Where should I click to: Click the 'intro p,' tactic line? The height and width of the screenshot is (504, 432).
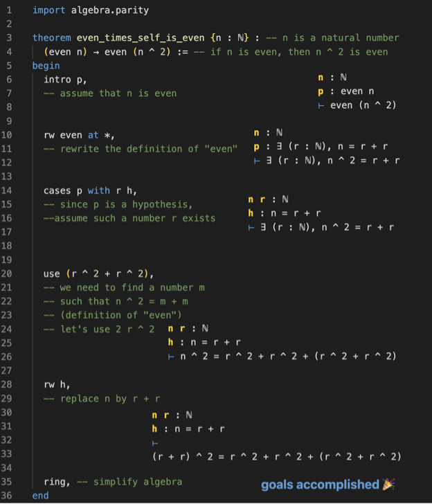65,80
